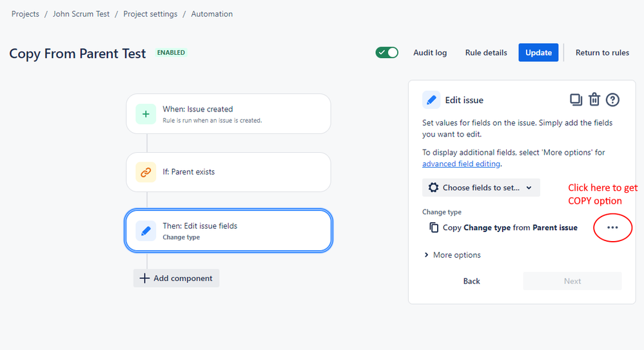Select the When: Issue created trigger card
Screen dimensions: 644x350
pyautogui.click(x=228, y=114)
